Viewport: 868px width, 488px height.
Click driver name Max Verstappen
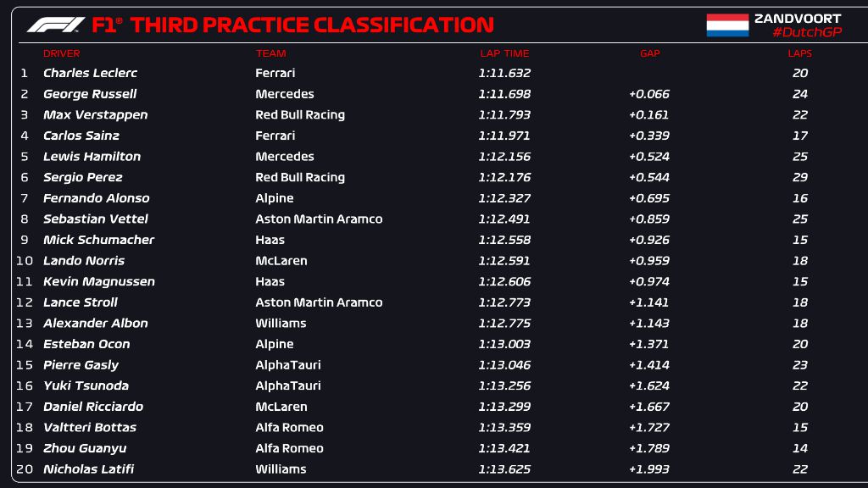click(x=95, y=115)
